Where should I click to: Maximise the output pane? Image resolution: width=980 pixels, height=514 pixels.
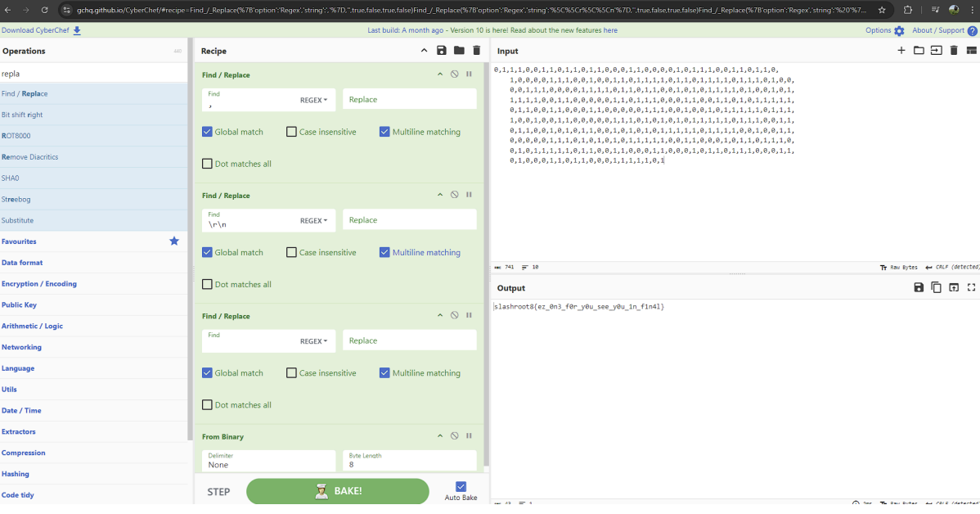pos(971,287)
